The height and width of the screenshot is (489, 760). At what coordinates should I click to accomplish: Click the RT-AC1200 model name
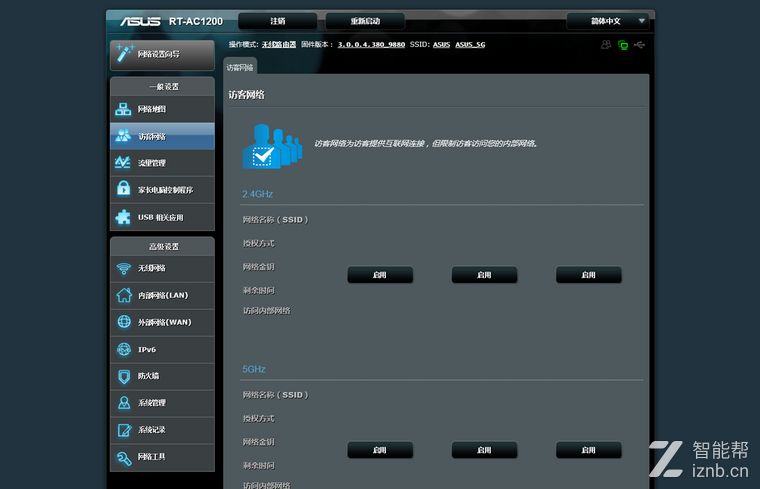195,21
